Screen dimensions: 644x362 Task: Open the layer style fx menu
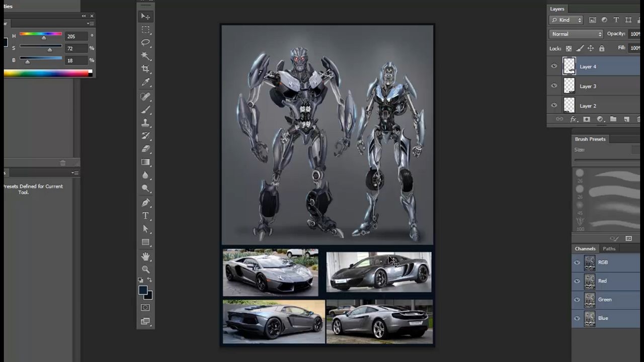coord(573,119)
